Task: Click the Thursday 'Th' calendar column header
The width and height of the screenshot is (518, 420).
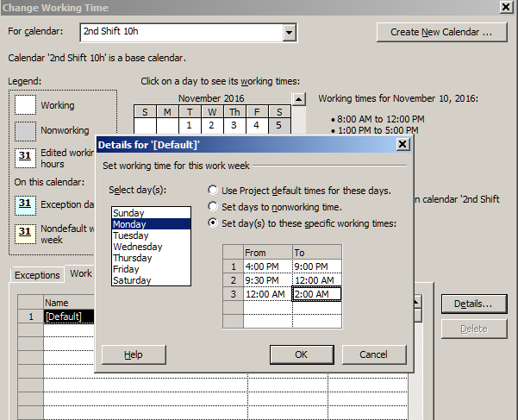Action: point(234,112)
